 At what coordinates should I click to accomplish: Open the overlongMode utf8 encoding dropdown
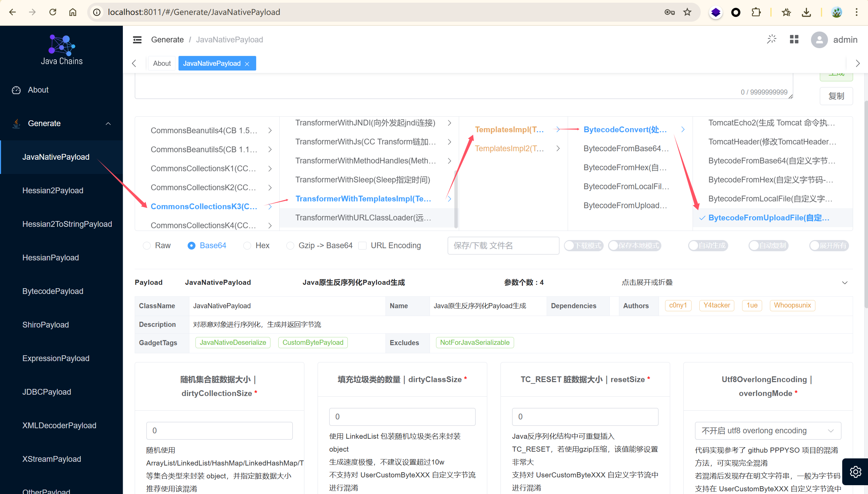[x=768, y=431]
